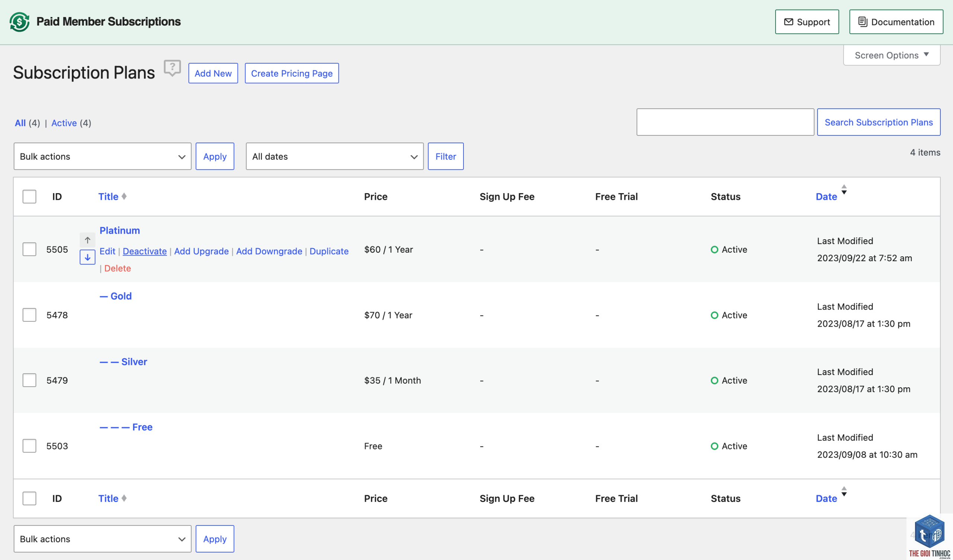The height and width of the screenshot is (560, 953).
Task: Open the top Bulk actions dropdown
Action: 102,156
